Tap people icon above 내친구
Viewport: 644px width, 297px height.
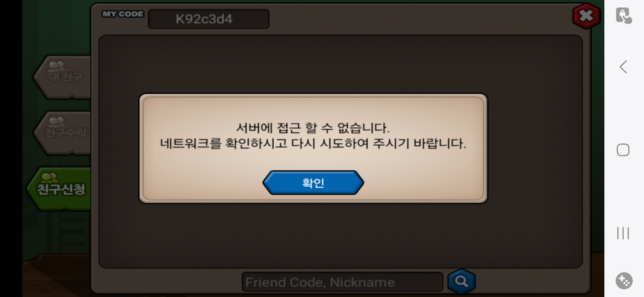pos(56,66)
